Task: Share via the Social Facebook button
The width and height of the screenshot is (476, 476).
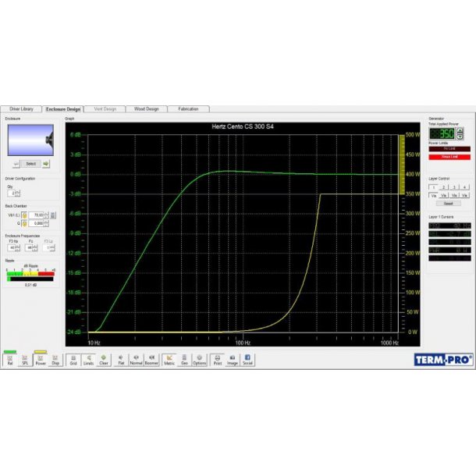Action: 247,360
